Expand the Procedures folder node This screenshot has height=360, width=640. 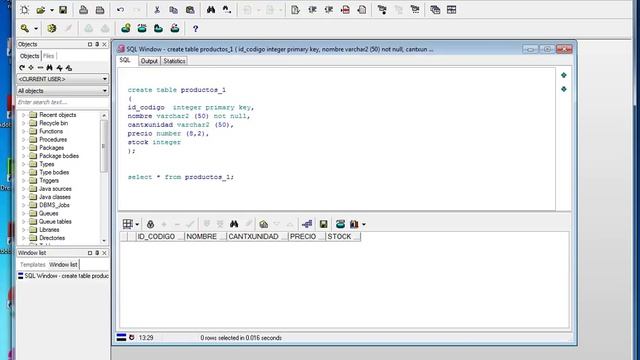[x=23, y=140]
